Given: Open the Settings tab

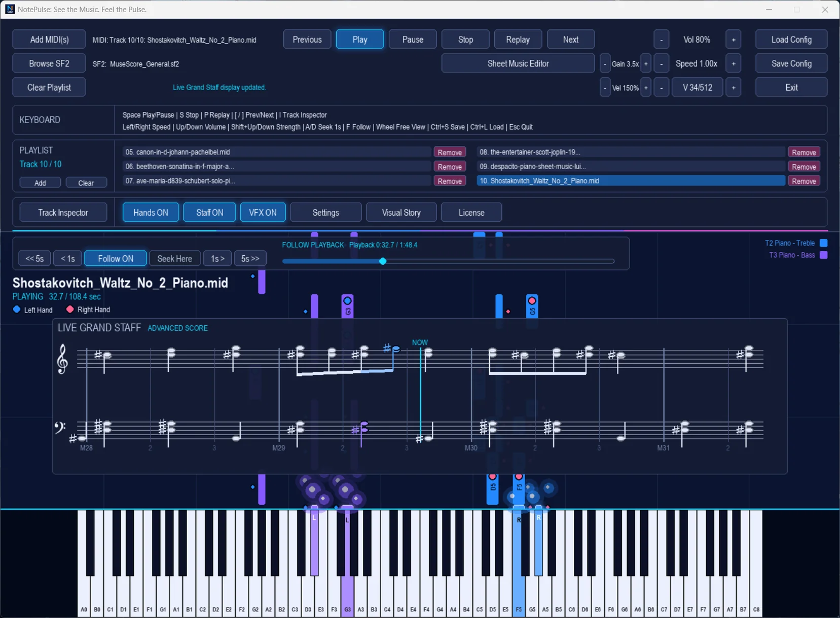Looking at the screenshot, I should pyautogui.click(x=326, y=213).
